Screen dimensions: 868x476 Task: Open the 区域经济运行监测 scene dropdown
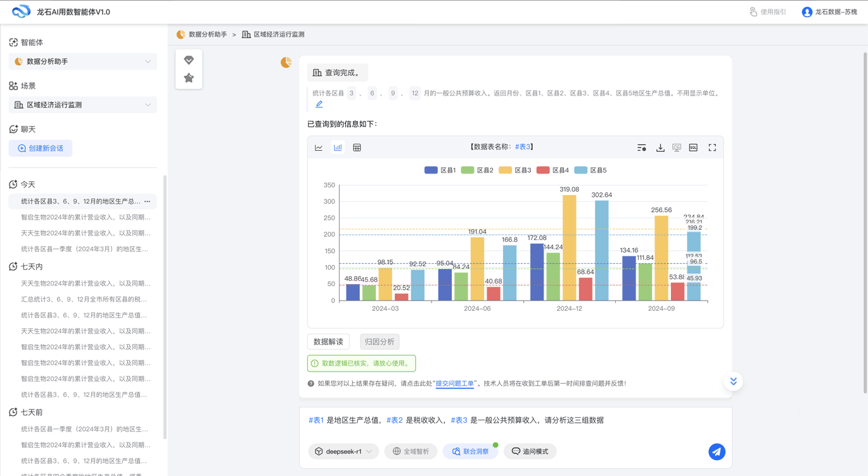pyautogui.click(x=83, y=105)
